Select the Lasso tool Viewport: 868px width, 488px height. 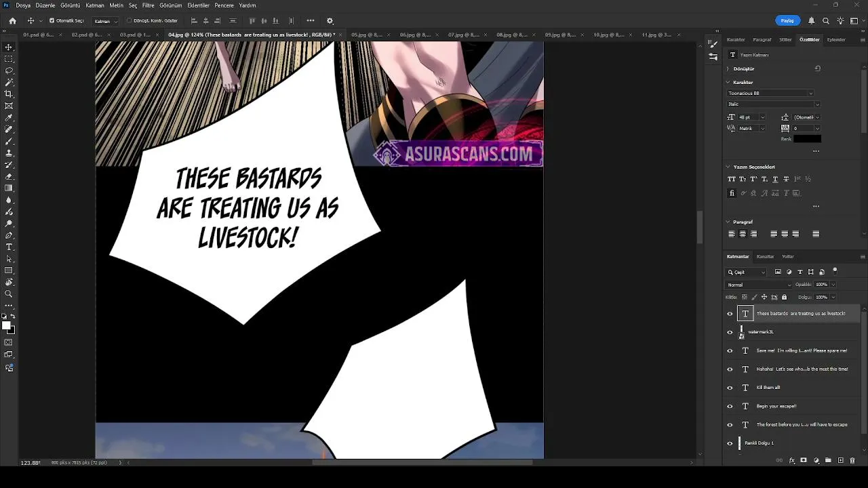tap(9, 70)
